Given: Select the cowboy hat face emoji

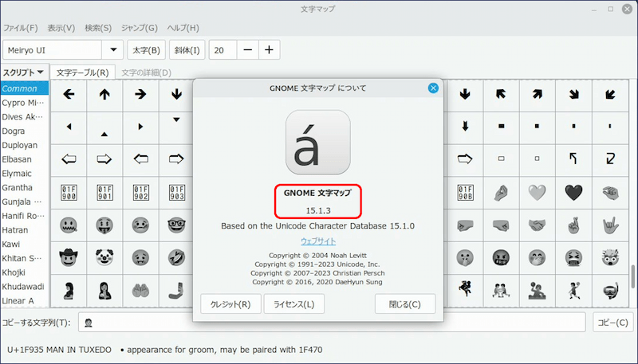Looking at the screenshot, I should (x=69, y=257).
